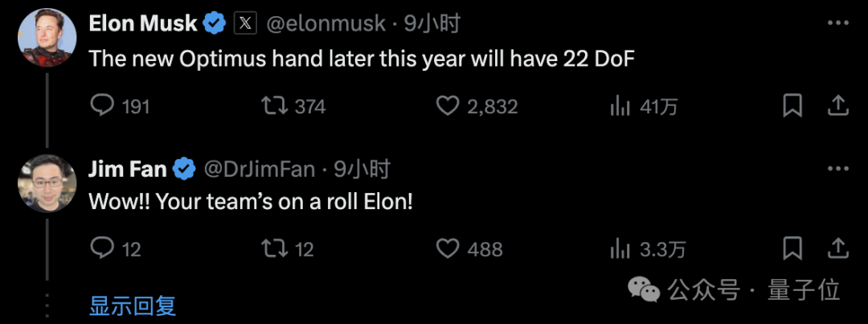
Task: Share Jim Fan's reply
Action: [x=837, y=248]
